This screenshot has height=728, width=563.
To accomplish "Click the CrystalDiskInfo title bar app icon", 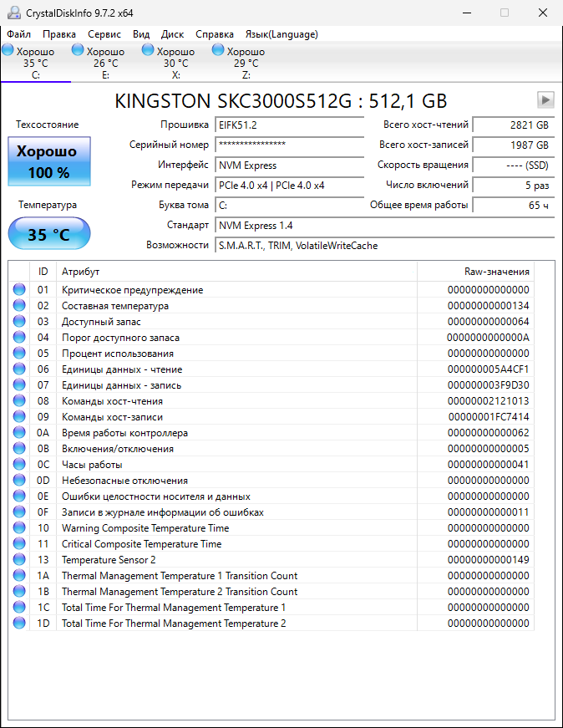I will tap(13, 13).
